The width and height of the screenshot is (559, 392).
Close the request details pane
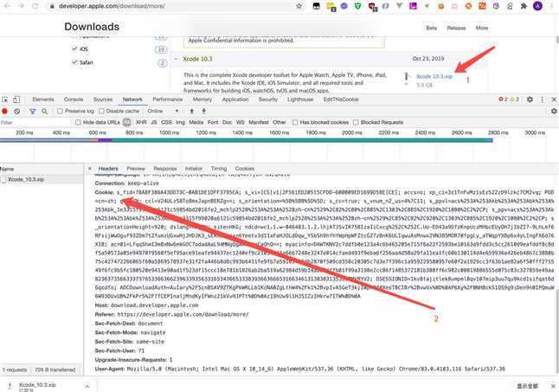pos(89,169)
